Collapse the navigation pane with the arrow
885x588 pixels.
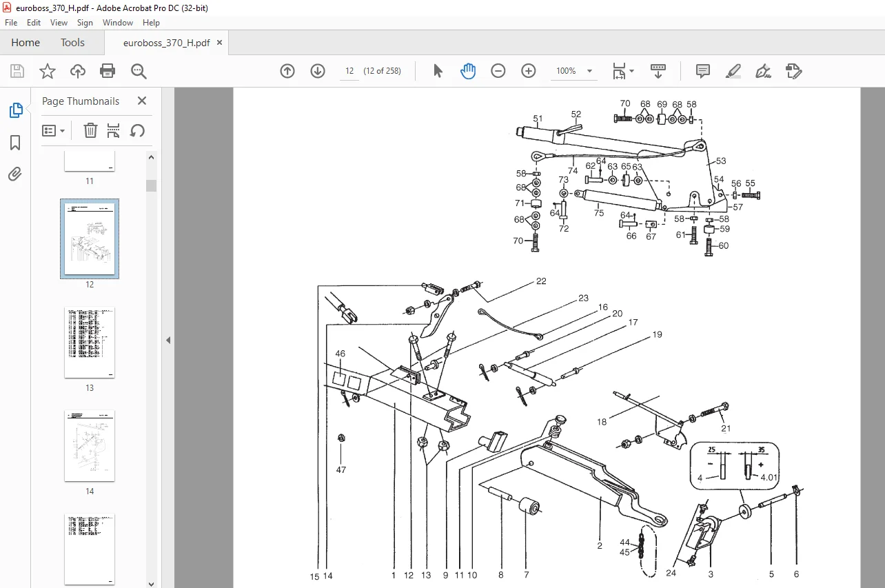tap(168, 340)
